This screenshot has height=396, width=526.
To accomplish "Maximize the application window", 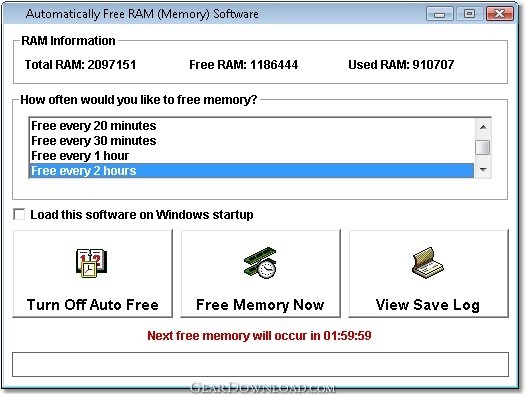I will tap(469, 14).
